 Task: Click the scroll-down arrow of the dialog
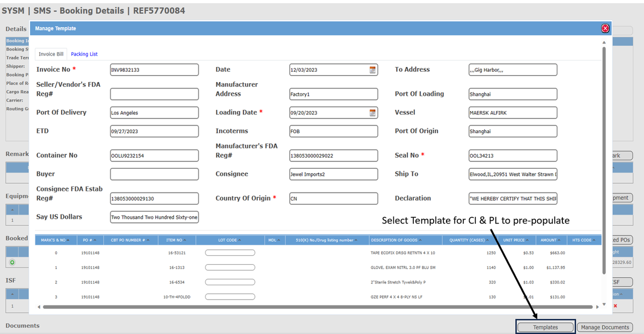click(x=604, y=305)
